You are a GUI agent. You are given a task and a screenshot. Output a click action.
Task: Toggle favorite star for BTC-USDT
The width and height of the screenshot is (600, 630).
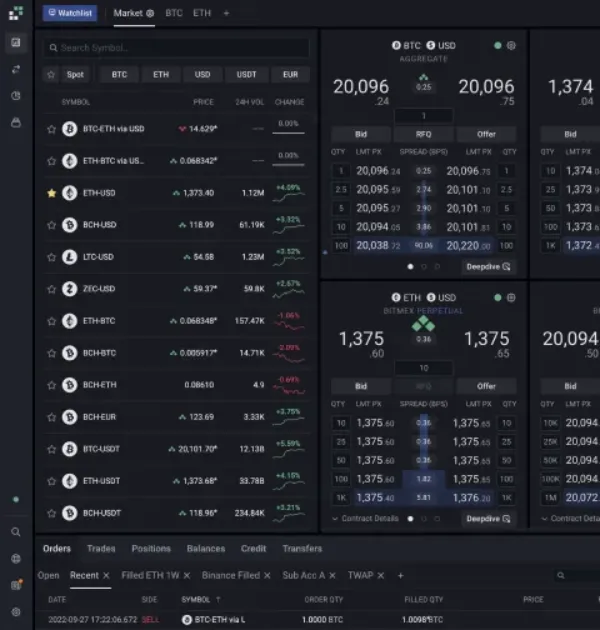pos(51,449)
